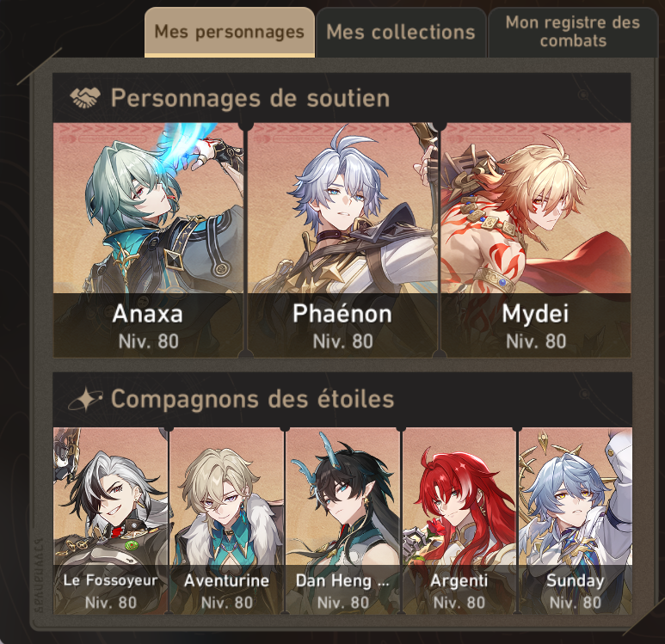Select the Anaxa support character card

pyautogui.click(x=148, y=240)
